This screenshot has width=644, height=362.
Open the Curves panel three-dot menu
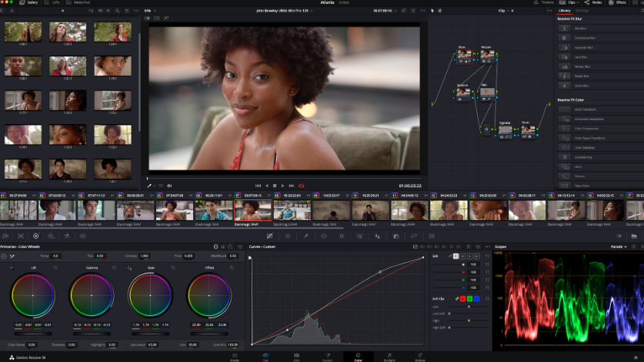click(x=488, y=246)
